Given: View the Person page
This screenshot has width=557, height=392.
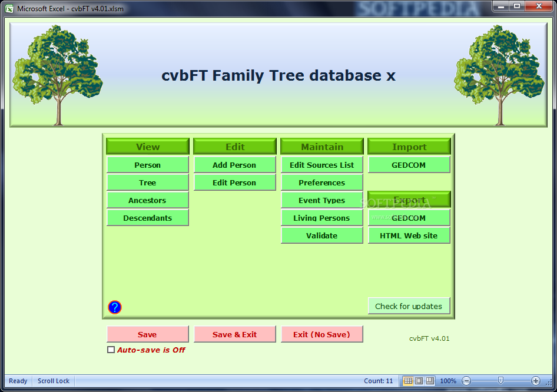Looking at the screenshot, I should [x=148, y=165].
